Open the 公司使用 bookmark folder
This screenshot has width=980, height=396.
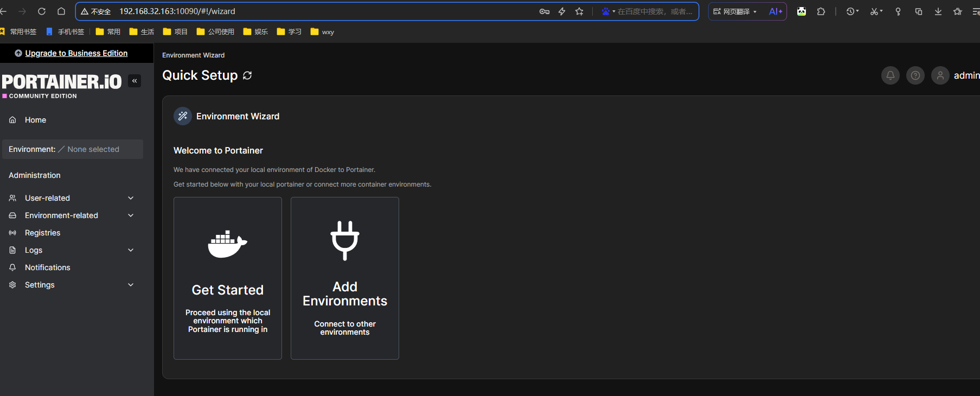pos(215,32)
